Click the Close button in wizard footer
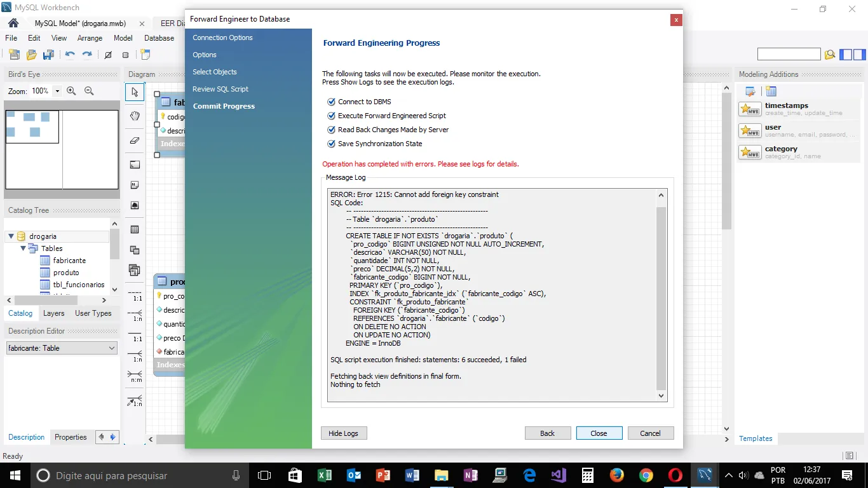 coord(599,433)
